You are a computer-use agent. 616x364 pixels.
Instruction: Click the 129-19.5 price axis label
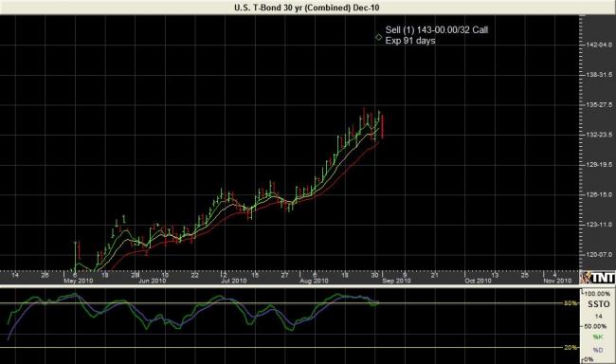[x=599, y=165]
